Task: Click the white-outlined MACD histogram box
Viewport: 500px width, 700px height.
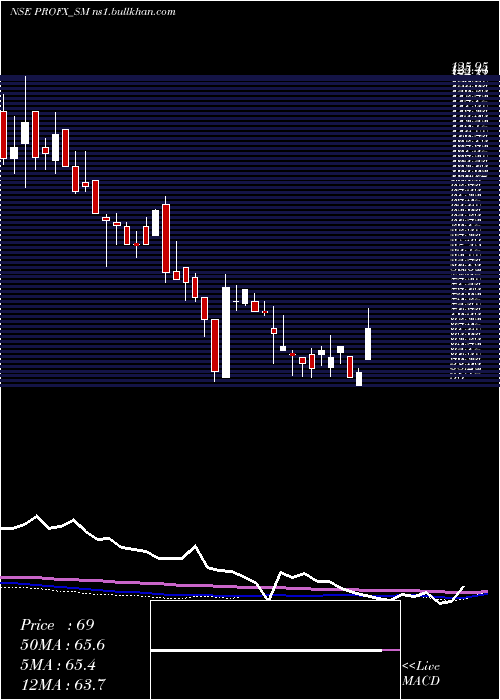Action: pos(275,650)
